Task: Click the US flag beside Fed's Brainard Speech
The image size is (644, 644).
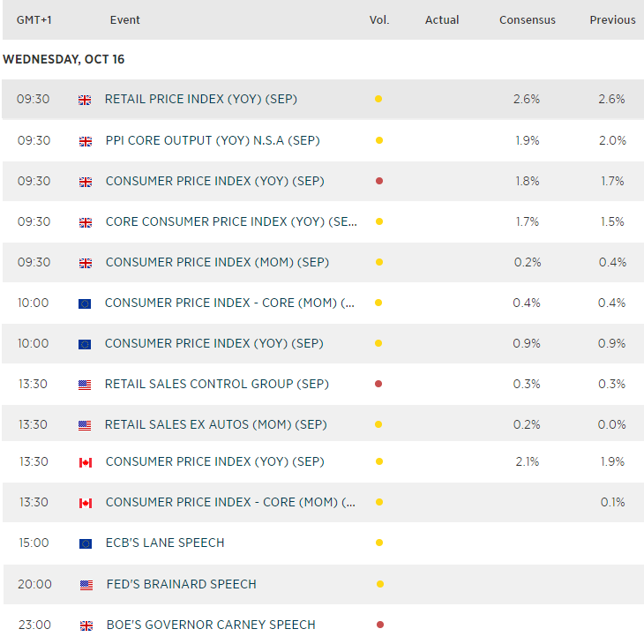Action: (86, 585)
